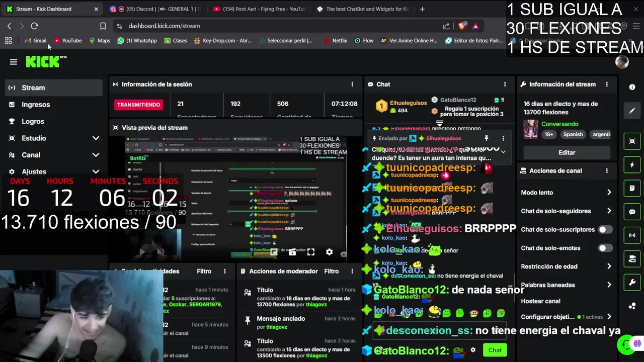Open the info icon in right sidebar
The image size is (644, 362).
coord(632,87)
